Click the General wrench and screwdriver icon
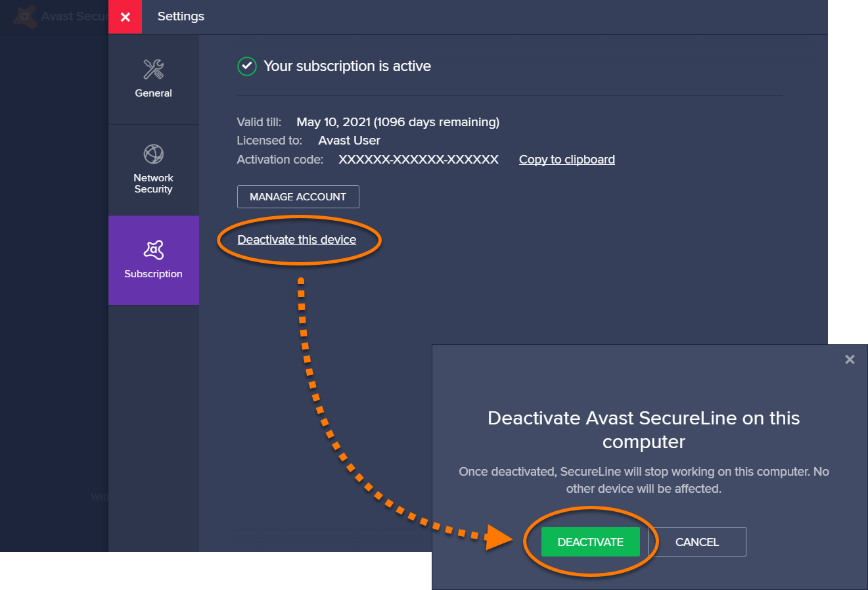 click(x=154, y=69)
